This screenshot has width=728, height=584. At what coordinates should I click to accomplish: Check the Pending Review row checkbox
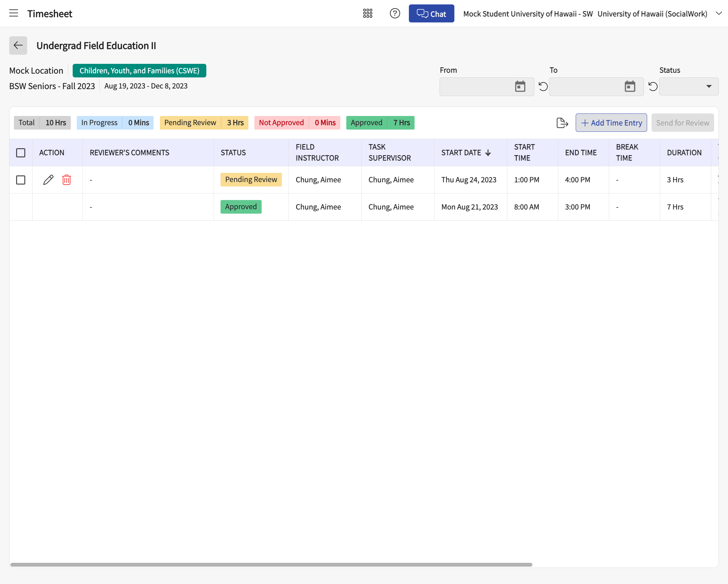[21, 180]
